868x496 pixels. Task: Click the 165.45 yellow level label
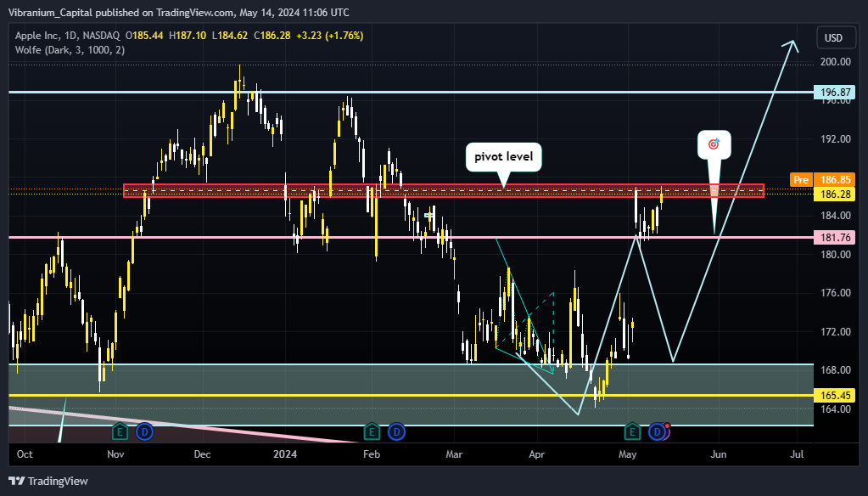pyautogui.click(x=835, y=395)
